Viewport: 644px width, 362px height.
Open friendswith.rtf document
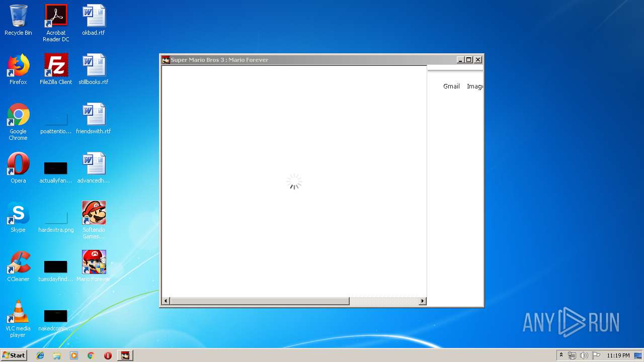[94, 119]
